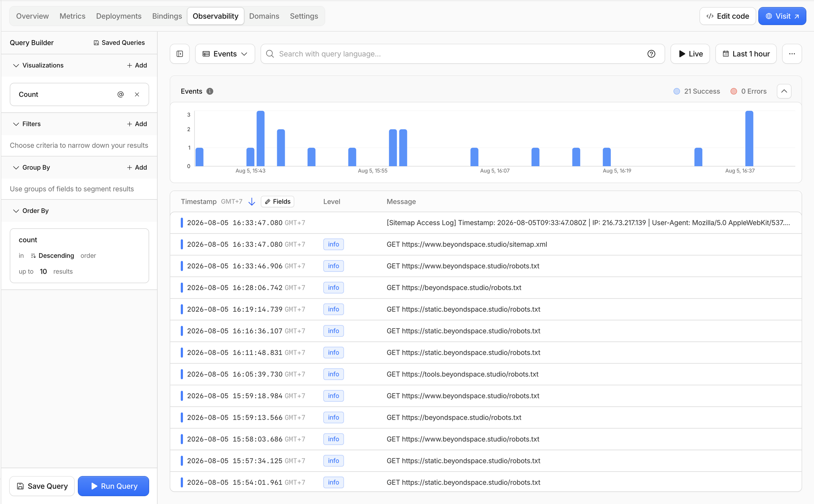The image size is (814, 504).
Task: Collapse the Group By section
Action: point(16,167)
